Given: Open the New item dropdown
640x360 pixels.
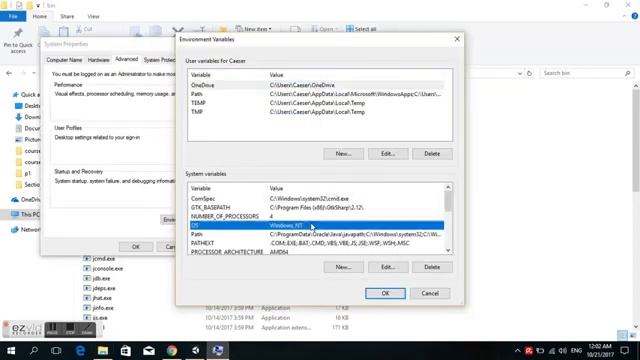Looking at the screenshot, I should point(253,29).
